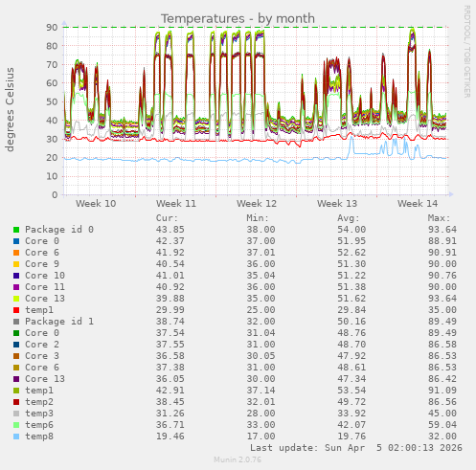Click the Core 0 swatch in the 37.54 row
Image resolution: width=476 pixels, height=470 pixels.
[x=16, y=333]
